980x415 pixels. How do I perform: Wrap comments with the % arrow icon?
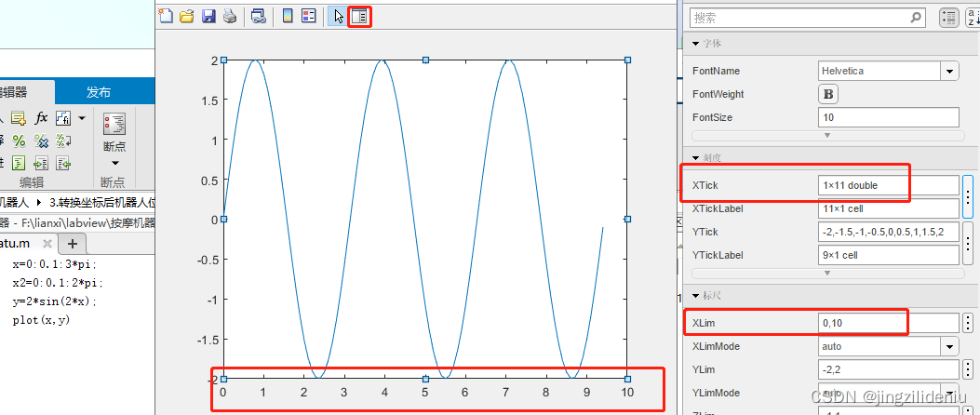coord(63,141)
